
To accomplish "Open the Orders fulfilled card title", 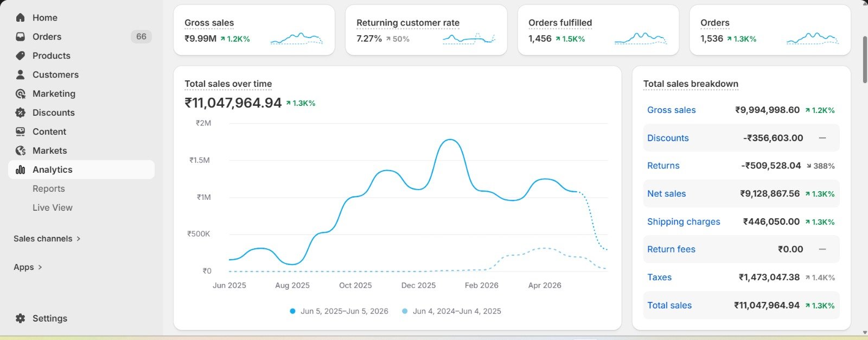I will 560,23.
